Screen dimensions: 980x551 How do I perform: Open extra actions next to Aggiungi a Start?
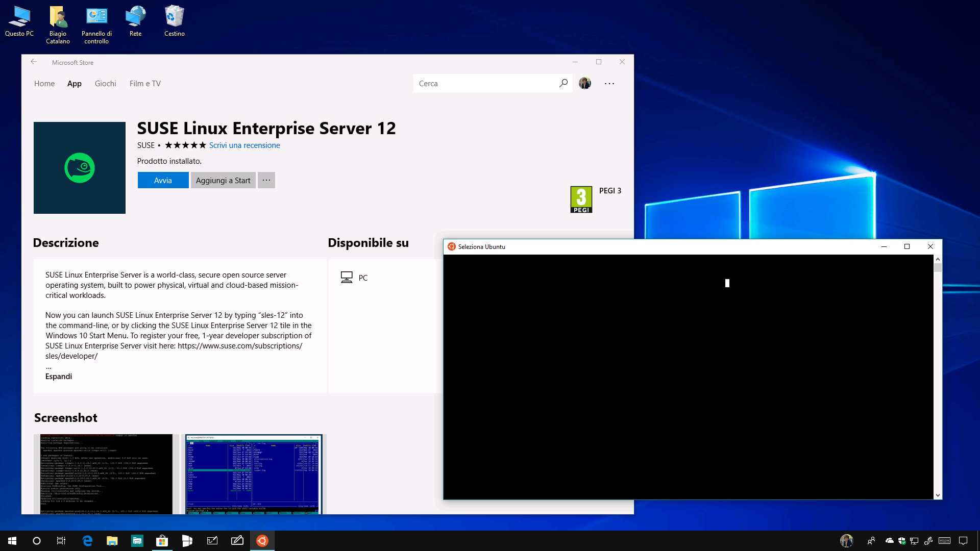266,180
